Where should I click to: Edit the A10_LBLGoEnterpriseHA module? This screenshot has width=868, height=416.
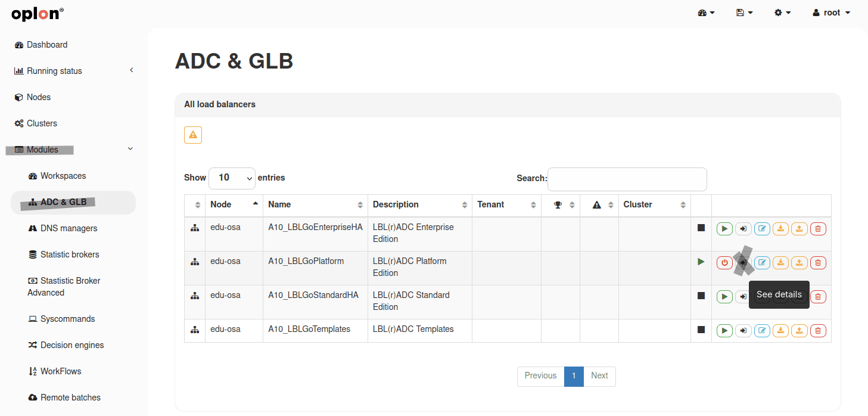[x=762, y=228]
